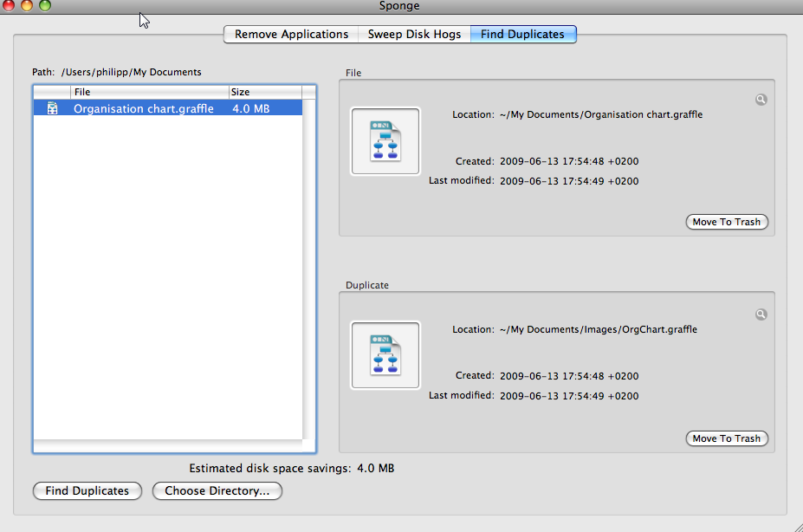Viewport: 803px width, 532px height.
Task: Reveal original file with magnifier icon
Action: 761,100
